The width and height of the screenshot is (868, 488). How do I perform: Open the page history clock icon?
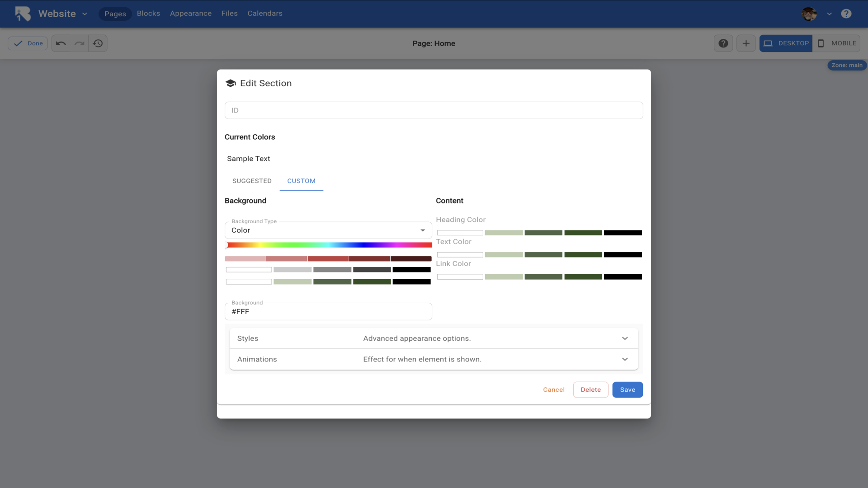(x=98, y=43)
